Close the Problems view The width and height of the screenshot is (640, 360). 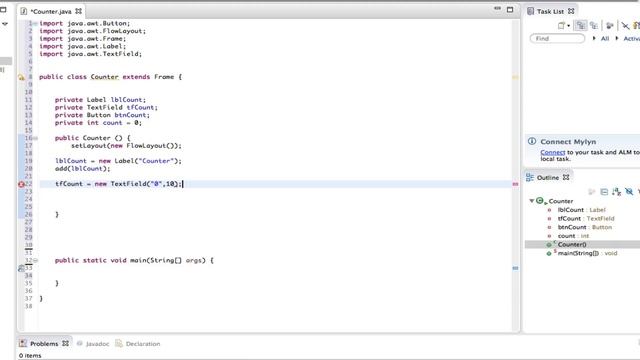click(x=65, y=344)
